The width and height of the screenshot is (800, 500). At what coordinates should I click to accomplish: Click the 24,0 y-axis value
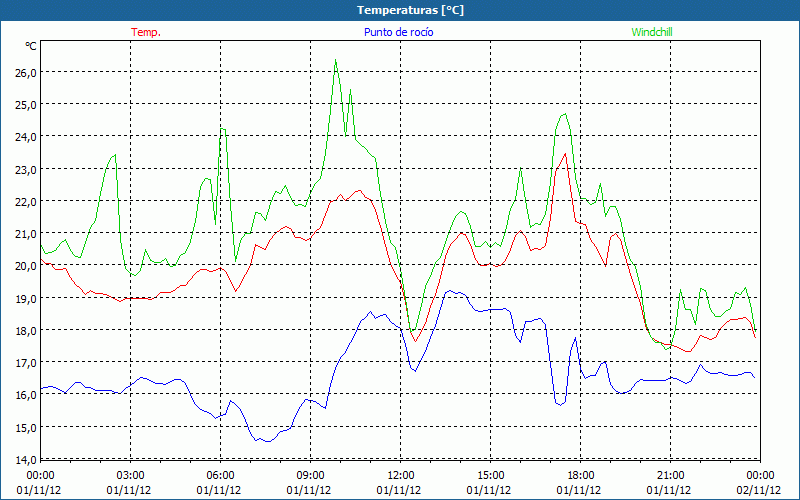tap(27, 137)
